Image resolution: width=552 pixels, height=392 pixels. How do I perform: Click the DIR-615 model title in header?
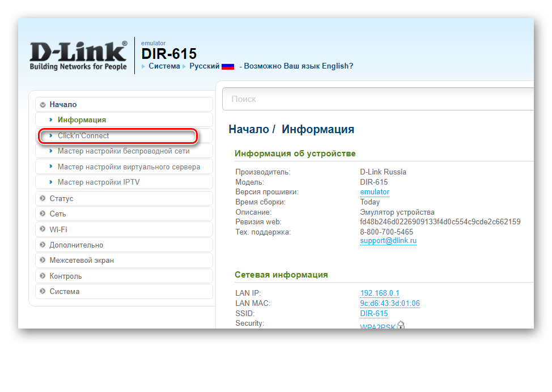pos(169,54)
